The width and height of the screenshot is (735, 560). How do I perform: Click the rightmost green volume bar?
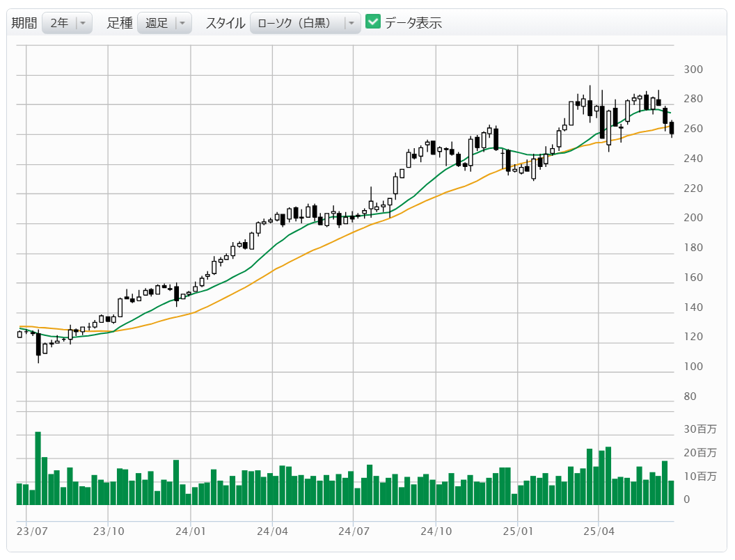(x=672, y=492)
